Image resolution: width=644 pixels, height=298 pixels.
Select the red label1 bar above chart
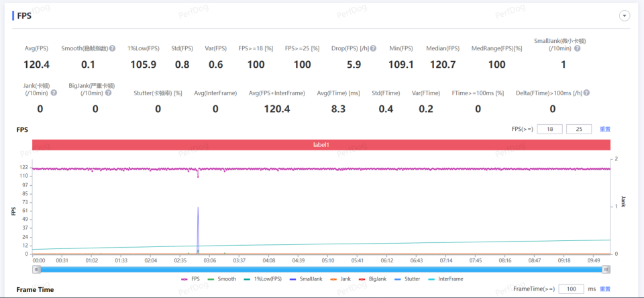tap(321, 145)
